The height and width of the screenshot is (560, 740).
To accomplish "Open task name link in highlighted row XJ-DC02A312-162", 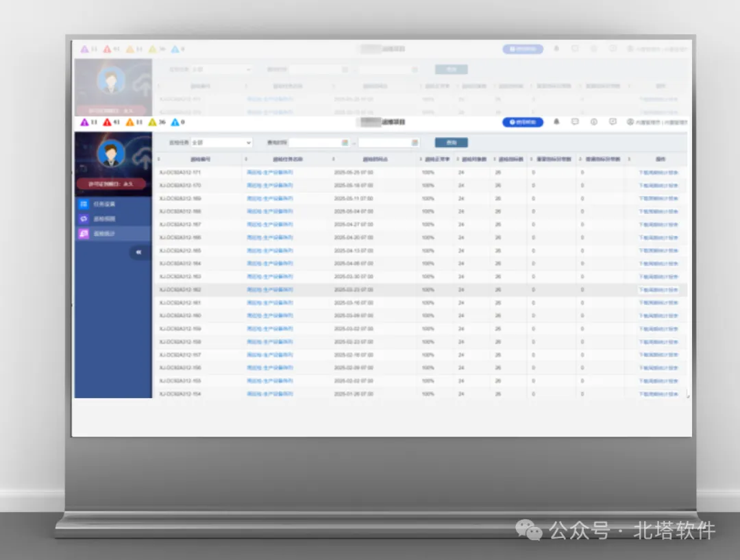I will tap(270, 289).
